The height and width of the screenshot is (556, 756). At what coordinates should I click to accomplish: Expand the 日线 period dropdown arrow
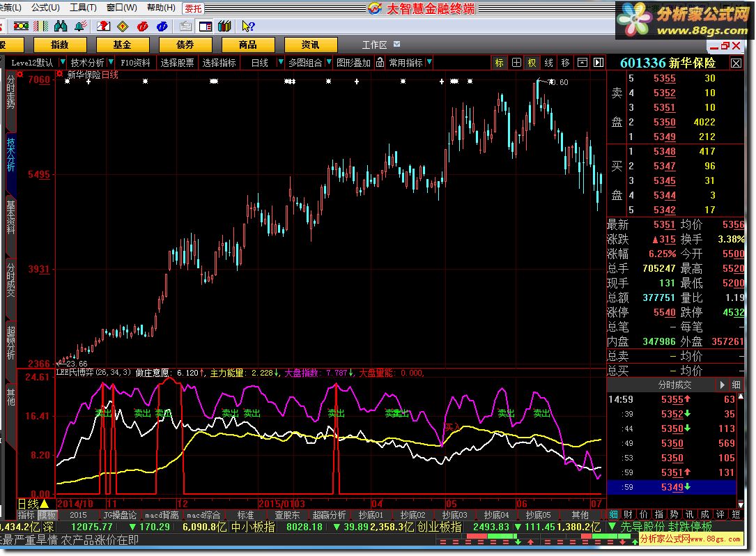281,62
